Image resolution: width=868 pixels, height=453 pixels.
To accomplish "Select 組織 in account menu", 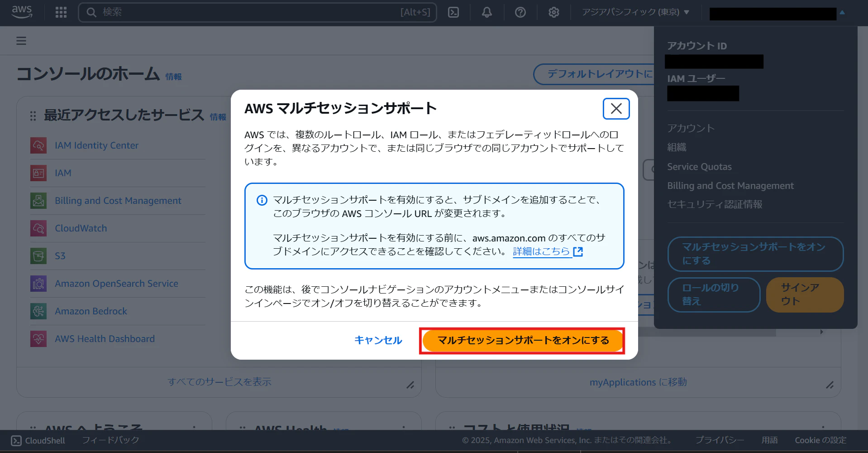I will [677, 147].
